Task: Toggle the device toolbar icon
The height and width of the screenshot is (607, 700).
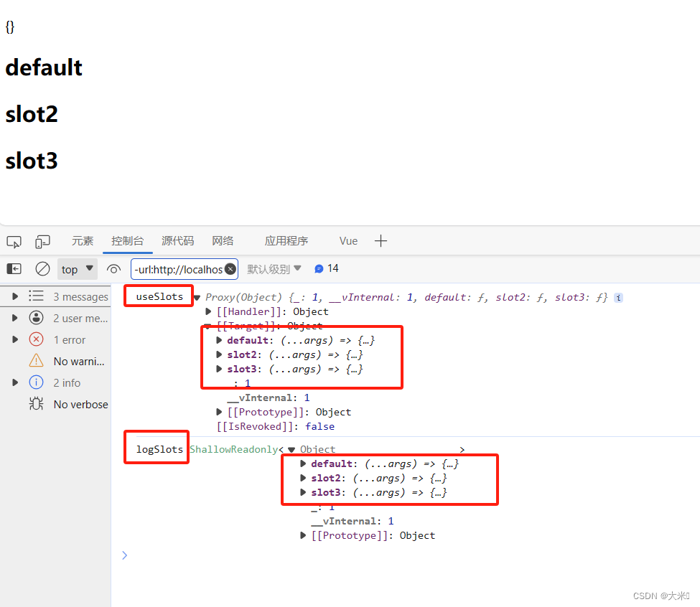Action: coord(42,241)
